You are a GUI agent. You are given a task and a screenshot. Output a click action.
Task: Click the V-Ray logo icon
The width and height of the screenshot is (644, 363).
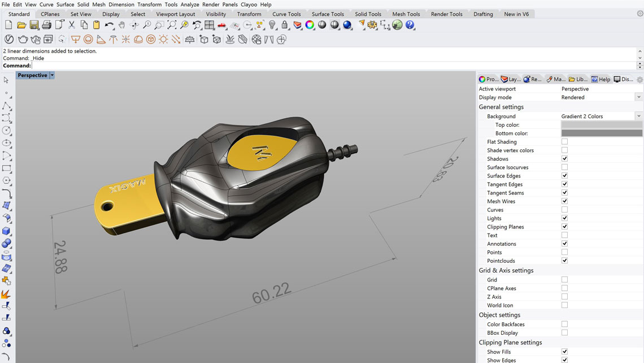click(x=9, y=40)
